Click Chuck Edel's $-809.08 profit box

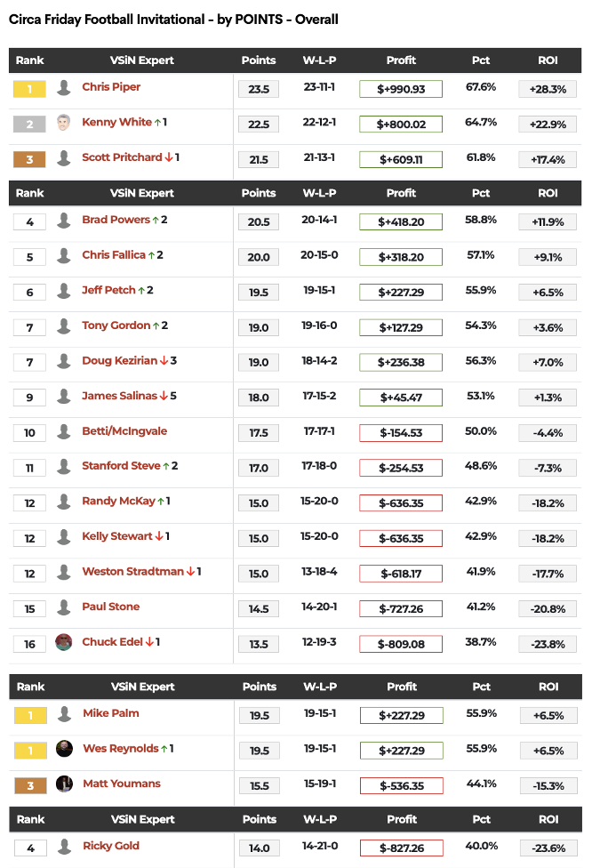point(401,644)
